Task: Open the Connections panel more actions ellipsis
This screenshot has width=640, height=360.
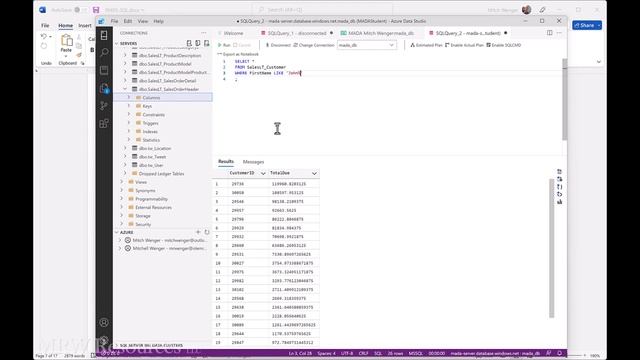Action: (204, 33)
